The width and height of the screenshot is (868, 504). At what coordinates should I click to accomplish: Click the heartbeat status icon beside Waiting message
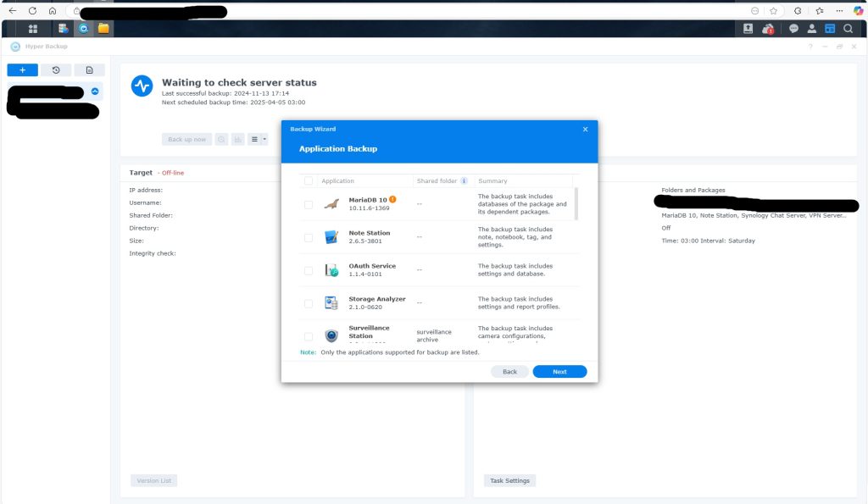142,86
